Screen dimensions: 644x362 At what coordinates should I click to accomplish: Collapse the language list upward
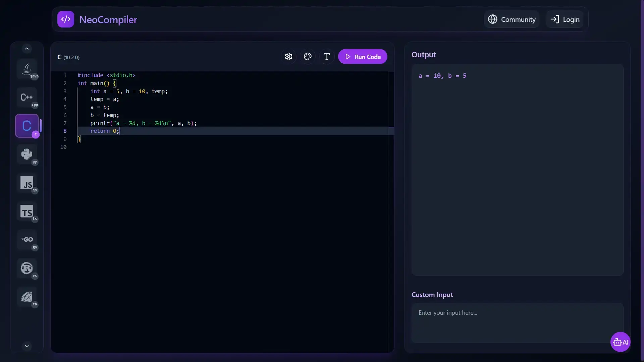point(26,48)
